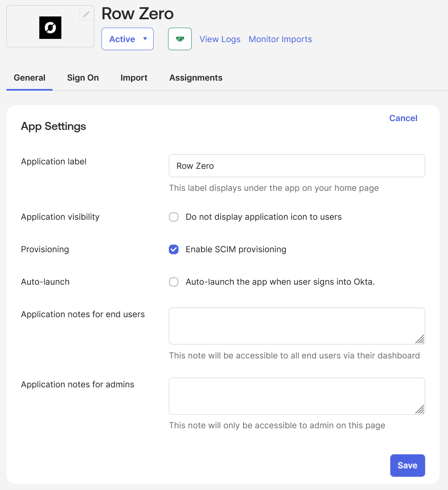Screen dimensions: 448x490
Task: Click the notes field for end users
Action: pyautogui.click(x=297, y=326)
